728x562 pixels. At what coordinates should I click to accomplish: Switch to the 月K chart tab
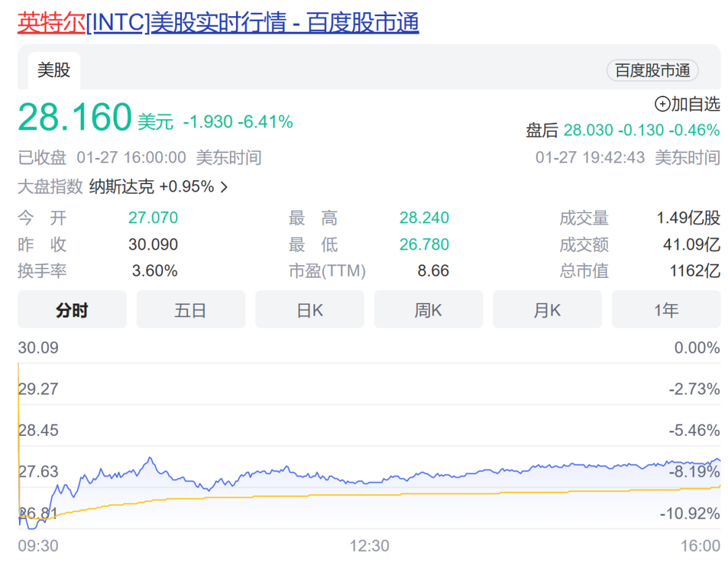[x=547, y=310]
